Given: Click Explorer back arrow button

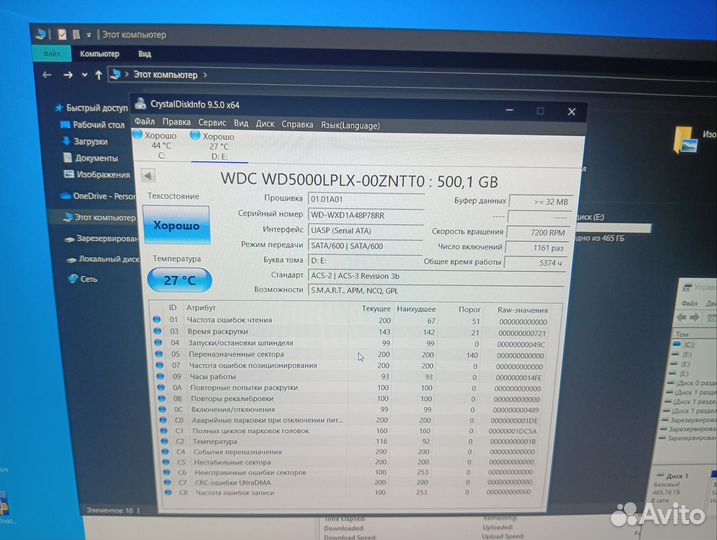Looking at the screenshot, I should click(47, 75).
